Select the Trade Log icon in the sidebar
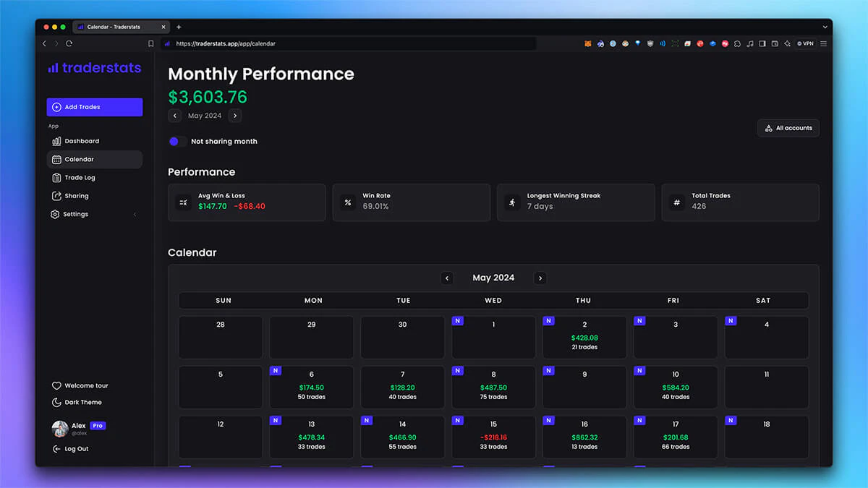The height and width of the screenshot is (488, 868). coord(58,177)
